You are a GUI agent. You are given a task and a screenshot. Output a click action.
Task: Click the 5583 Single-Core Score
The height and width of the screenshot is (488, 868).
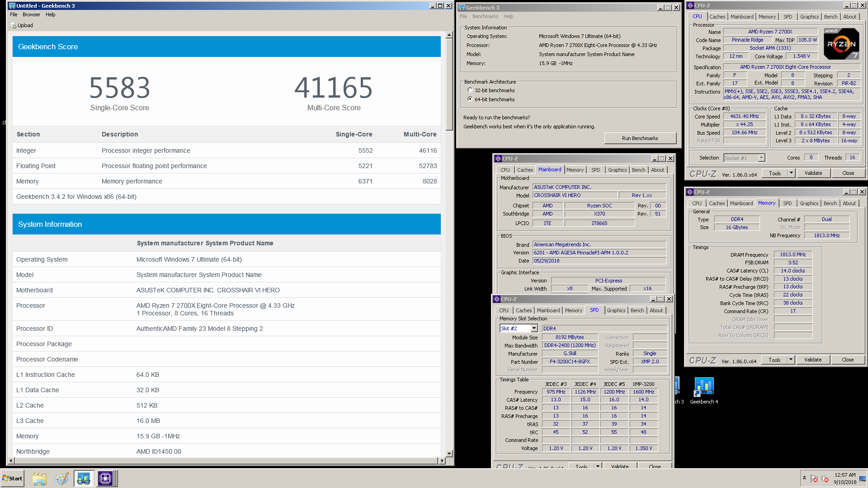(119, 88)
